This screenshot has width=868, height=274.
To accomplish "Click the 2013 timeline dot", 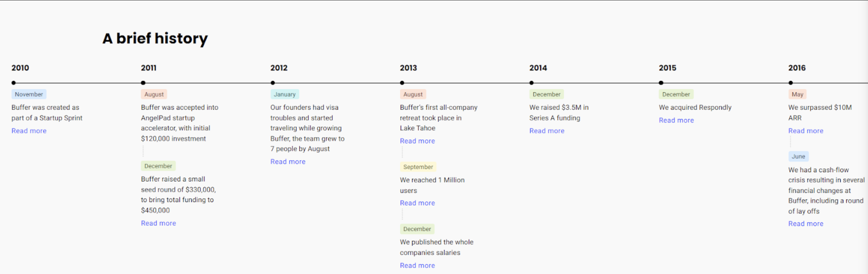I will (x=402, y=83).
